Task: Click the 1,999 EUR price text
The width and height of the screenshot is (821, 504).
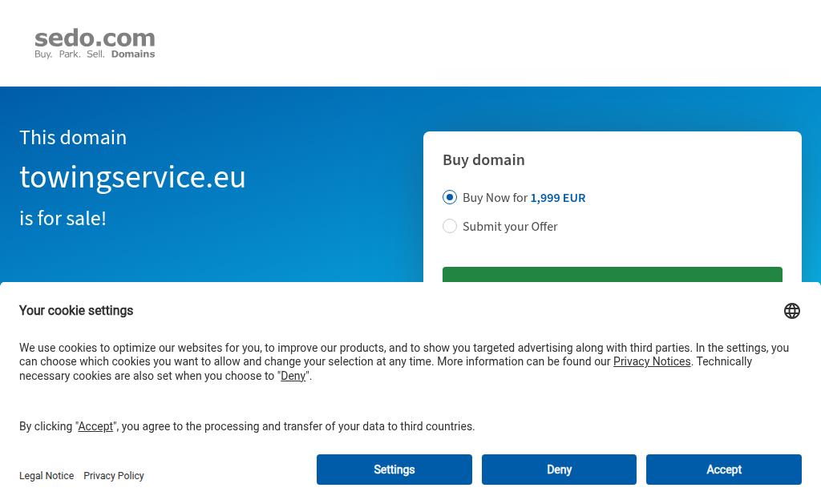Action: [558, 198]
